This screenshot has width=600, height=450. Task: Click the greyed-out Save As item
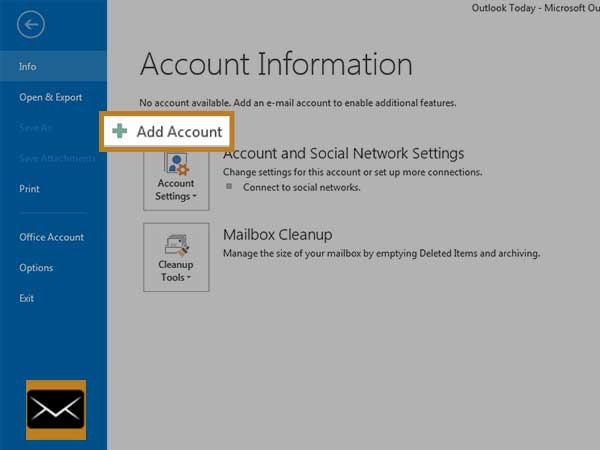tap(35, 128)
